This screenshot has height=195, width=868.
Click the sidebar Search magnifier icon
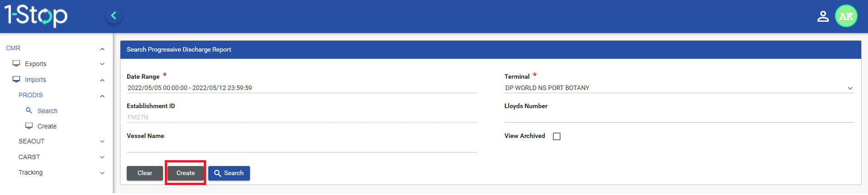(x=29, y=110)
